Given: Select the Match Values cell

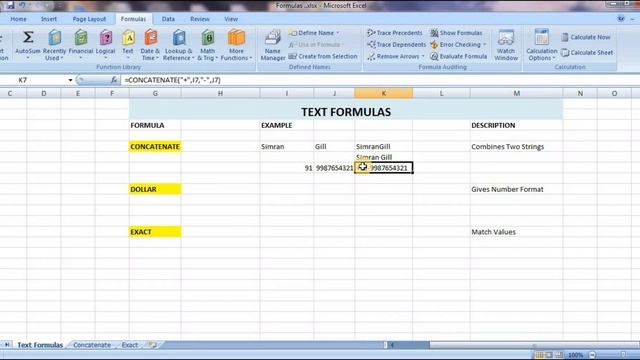Looking at the screenshot, I should pyautogui.click(x=516, y=232).
